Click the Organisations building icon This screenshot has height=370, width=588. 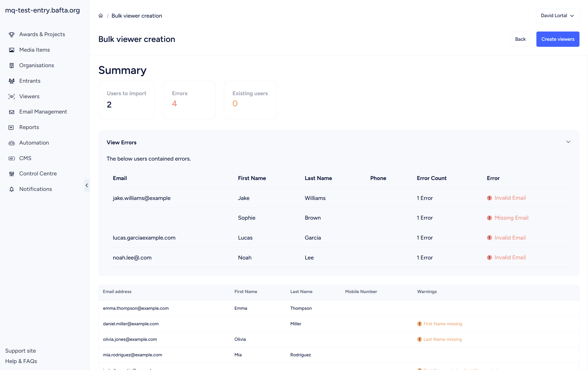[12, 65]
